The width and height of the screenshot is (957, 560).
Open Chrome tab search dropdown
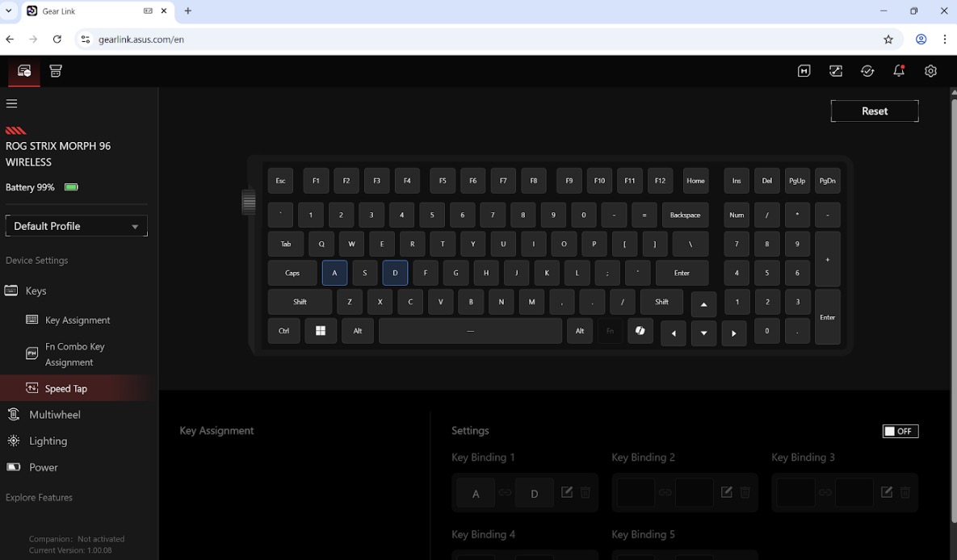(x=9, y=11)
